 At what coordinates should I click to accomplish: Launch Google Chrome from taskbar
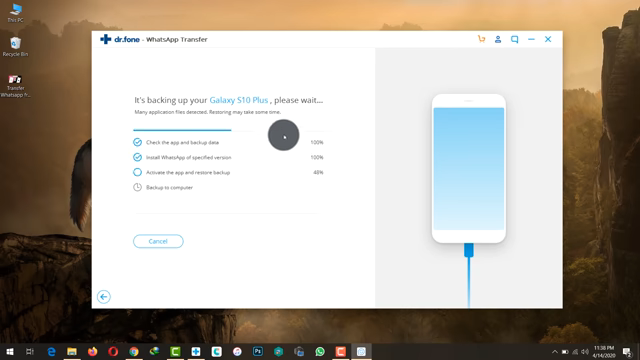[x=134, y=351]
